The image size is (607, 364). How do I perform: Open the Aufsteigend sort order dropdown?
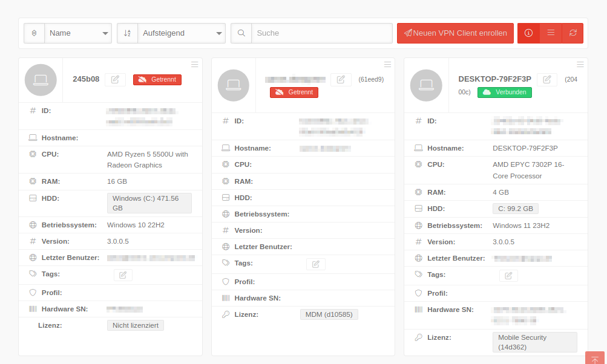(181, 33)
